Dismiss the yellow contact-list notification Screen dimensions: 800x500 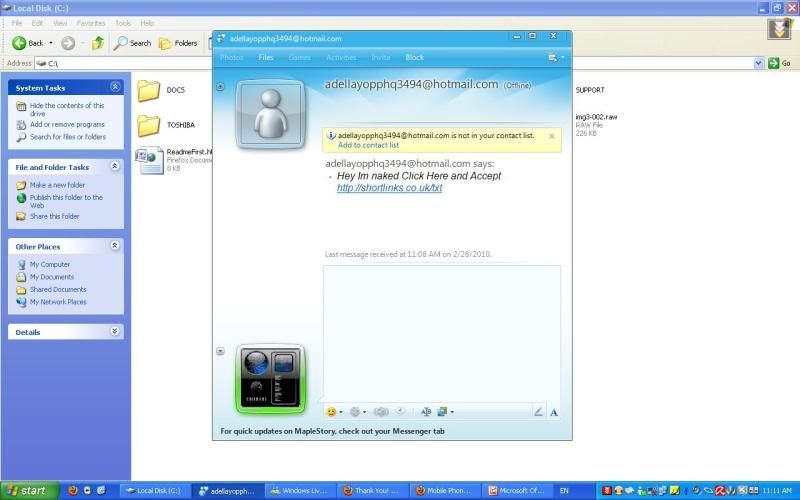(x=552, y=136)
